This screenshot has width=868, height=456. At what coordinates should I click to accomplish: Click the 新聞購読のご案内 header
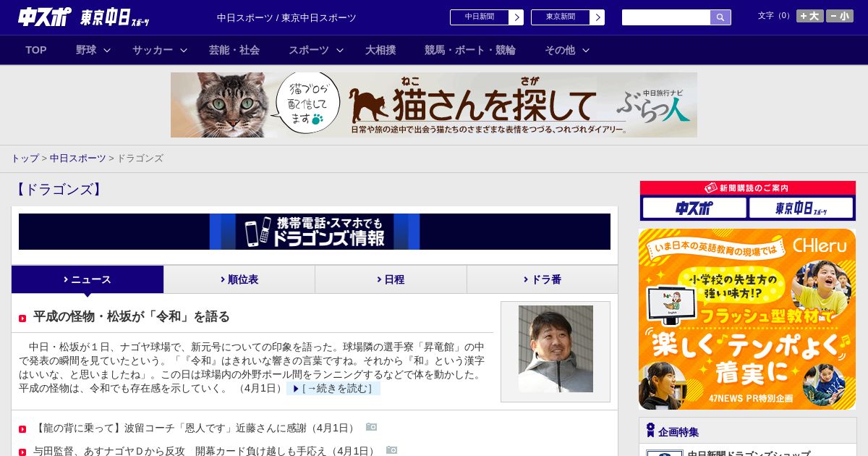click(748, 188)
